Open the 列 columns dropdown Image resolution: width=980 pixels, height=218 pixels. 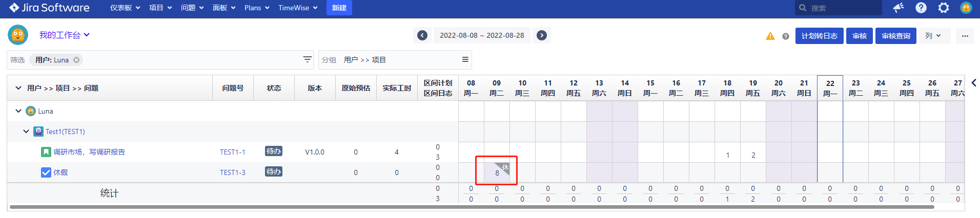933,36
